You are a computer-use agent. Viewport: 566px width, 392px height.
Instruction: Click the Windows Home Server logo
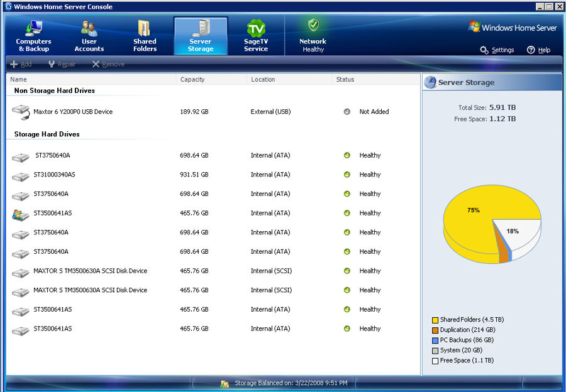[x=512, y=28]
